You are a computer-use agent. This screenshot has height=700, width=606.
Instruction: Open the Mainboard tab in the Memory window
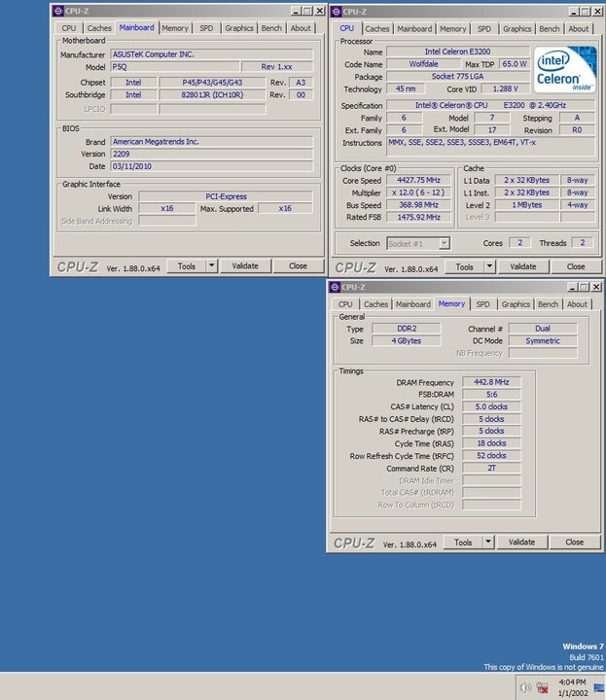click(413, 304)
